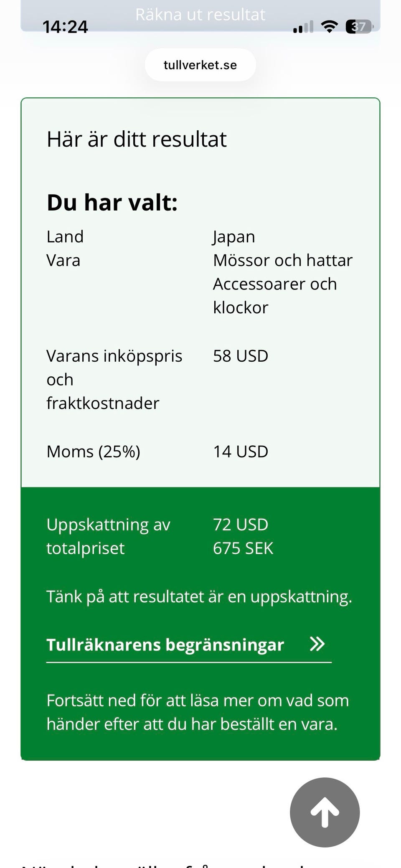
Task: Tap the scroll-to-top arrow button
Action: pos(325,812)
